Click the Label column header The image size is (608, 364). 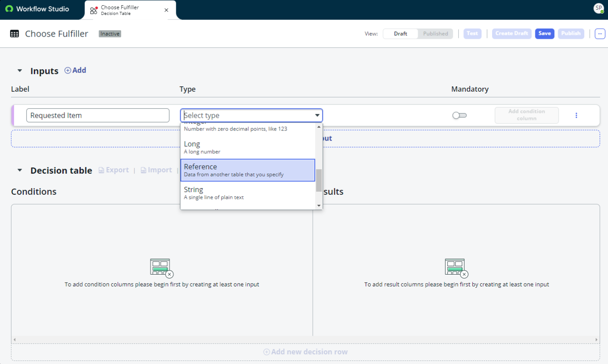pos(20,89)
